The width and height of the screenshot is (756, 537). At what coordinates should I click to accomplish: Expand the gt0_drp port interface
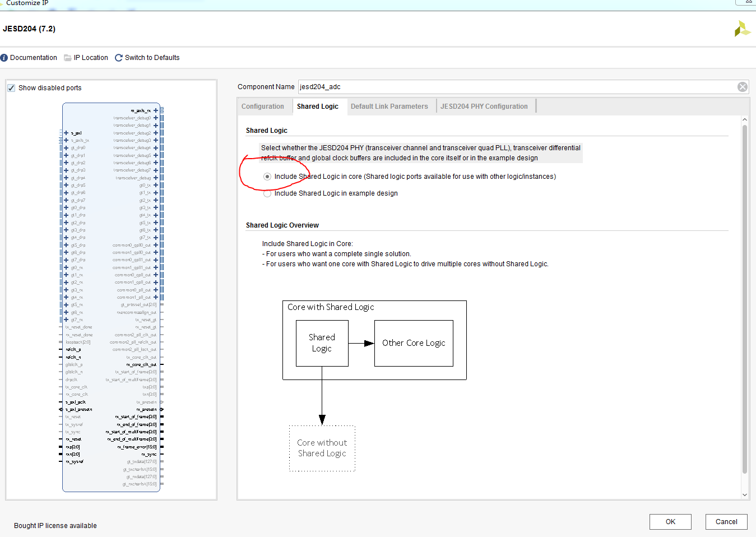click(x=66, y=208)
